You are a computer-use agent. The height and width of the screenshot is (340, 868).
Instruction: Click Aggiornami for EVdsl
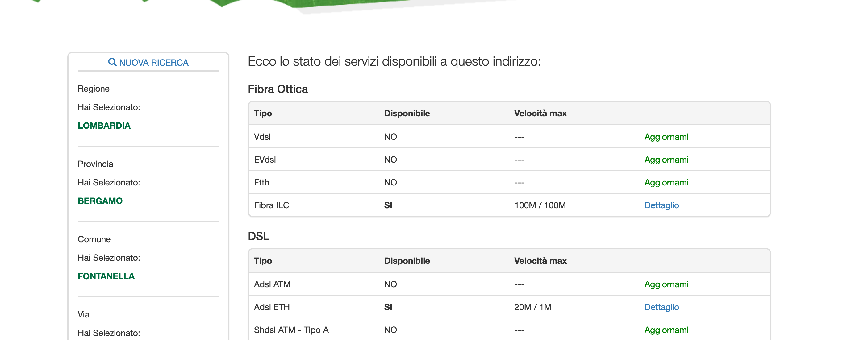tap(666, 160)
